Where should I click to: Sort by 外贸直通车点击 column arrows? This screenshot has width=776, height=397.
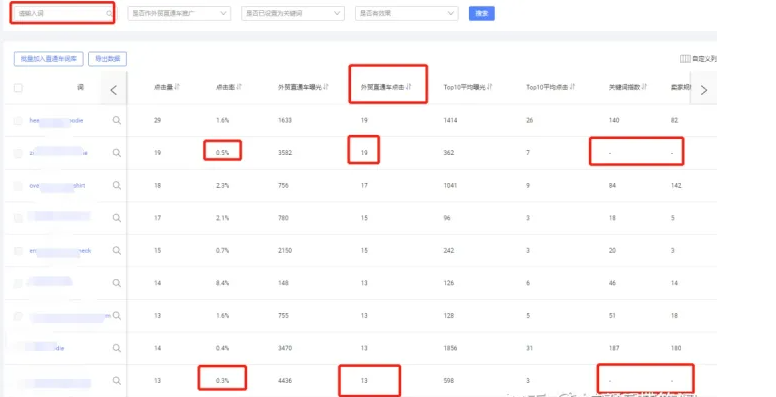tap(408, 87)
